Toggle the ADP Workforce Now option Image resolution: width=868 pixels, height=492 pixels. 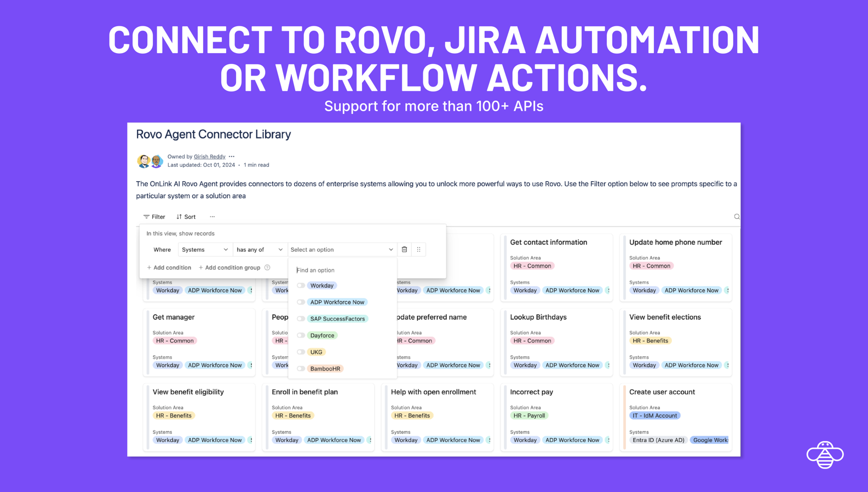coord(301,302)
